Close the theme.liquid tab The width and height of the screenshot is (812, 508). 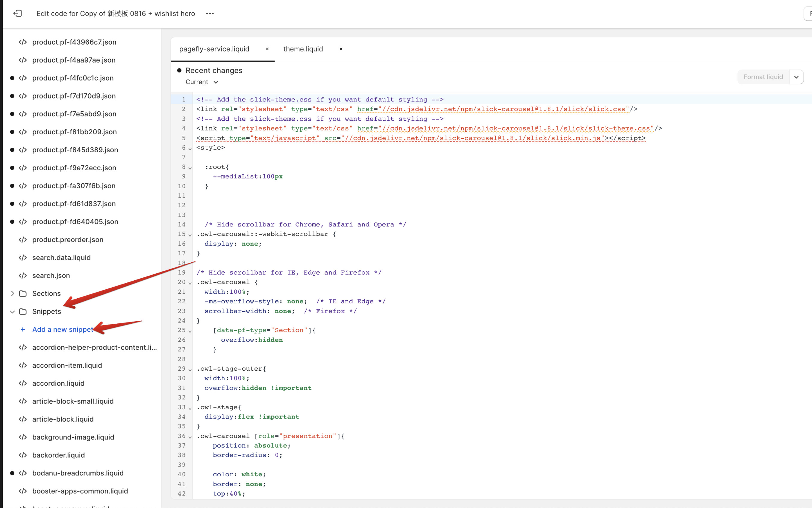coord(341,49)
